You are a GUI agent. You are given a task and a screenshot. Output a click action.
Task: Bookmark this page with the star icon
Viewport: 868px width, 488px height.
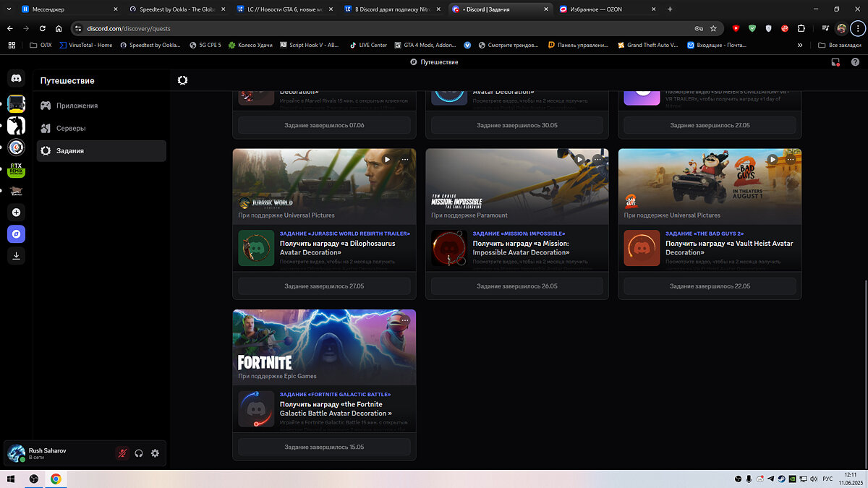pyautogui.click(x=713, y=28)
